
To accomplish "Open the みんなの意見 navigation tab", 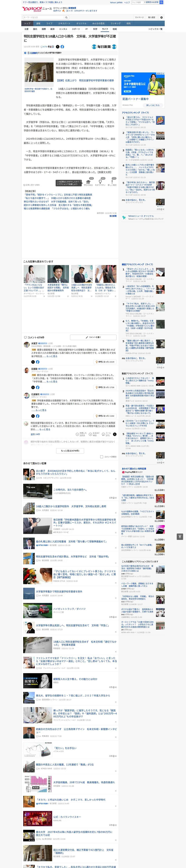I will pyautogui.click(x=98, y=24).
